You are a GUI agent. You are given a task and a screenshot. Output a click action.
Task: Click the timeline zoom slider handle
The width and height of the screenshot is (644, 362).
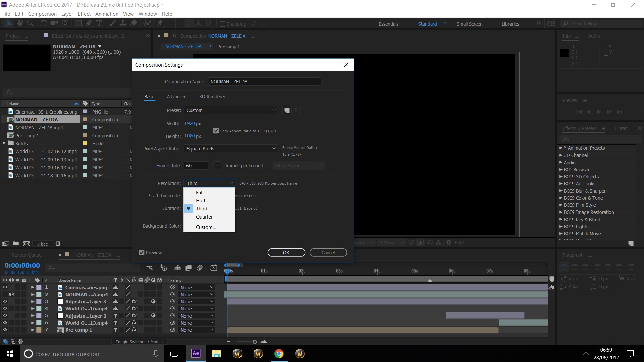(255, 342)
